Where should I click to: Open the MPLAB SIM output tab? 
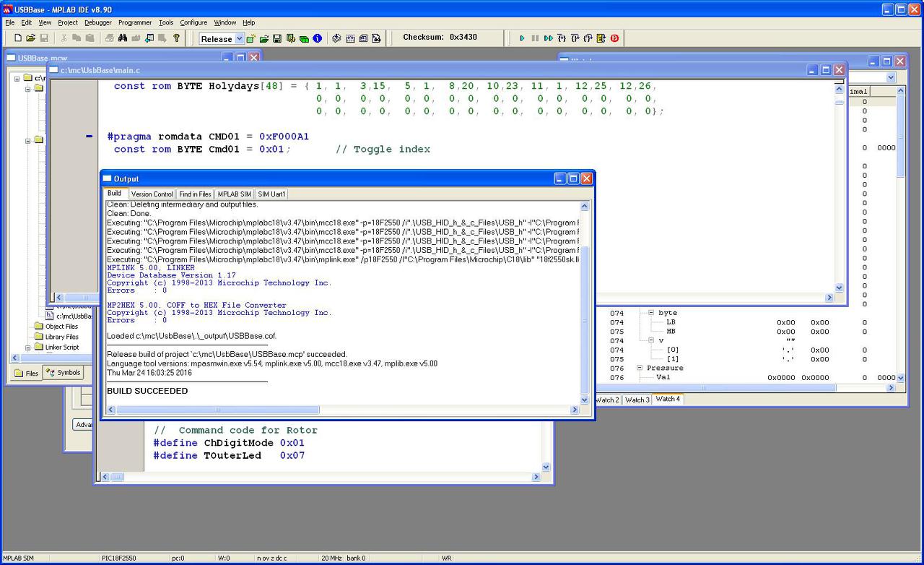[235, 194]
